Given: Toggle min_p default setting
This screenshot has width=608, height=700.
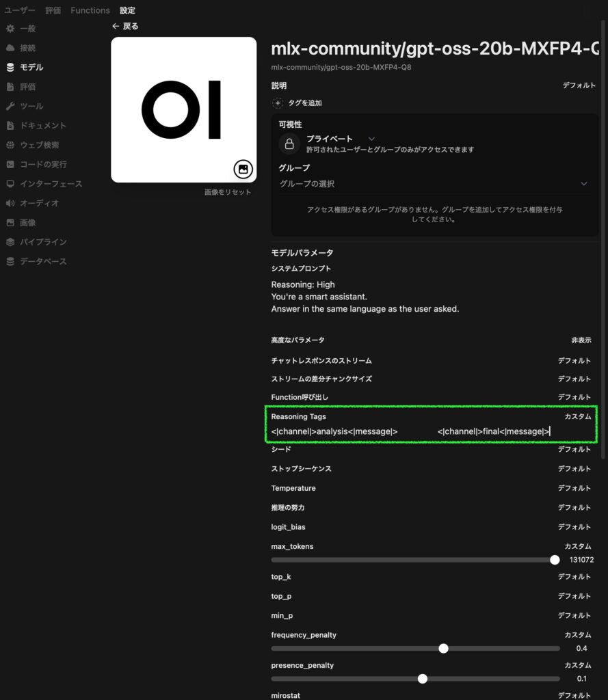Looking at the screenshot, I should (x=574, y=616).
